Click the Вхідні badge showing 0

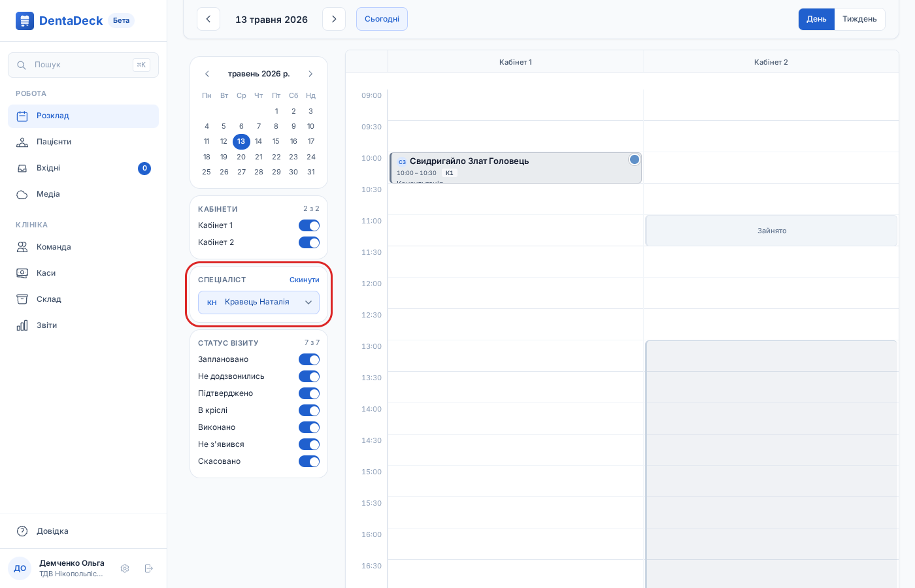click(144, 169)
